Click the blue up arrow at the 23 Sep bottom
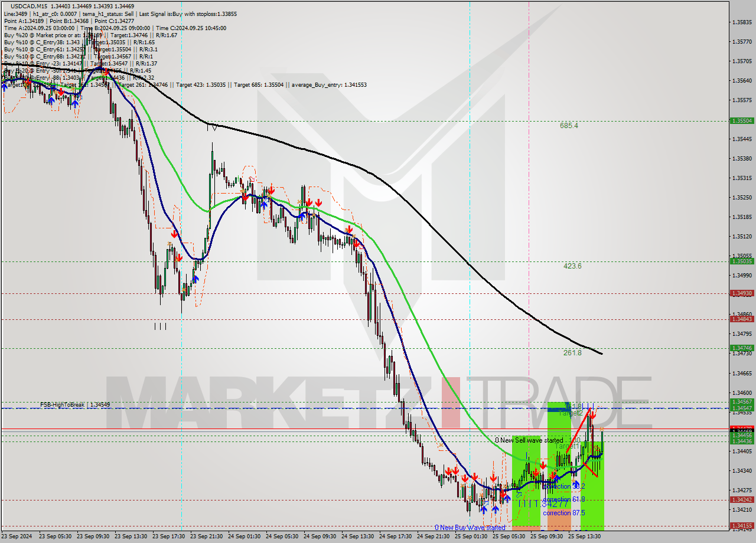 195,279
